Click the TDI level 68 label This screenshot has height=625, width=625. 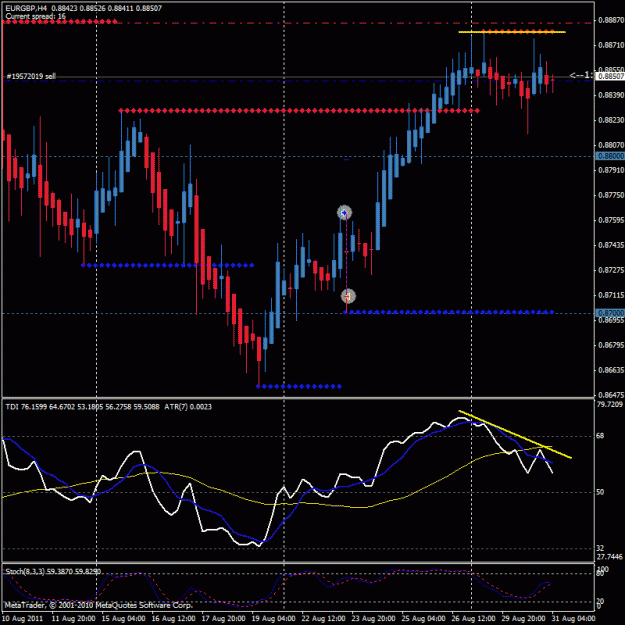click(x=600, y=436)
